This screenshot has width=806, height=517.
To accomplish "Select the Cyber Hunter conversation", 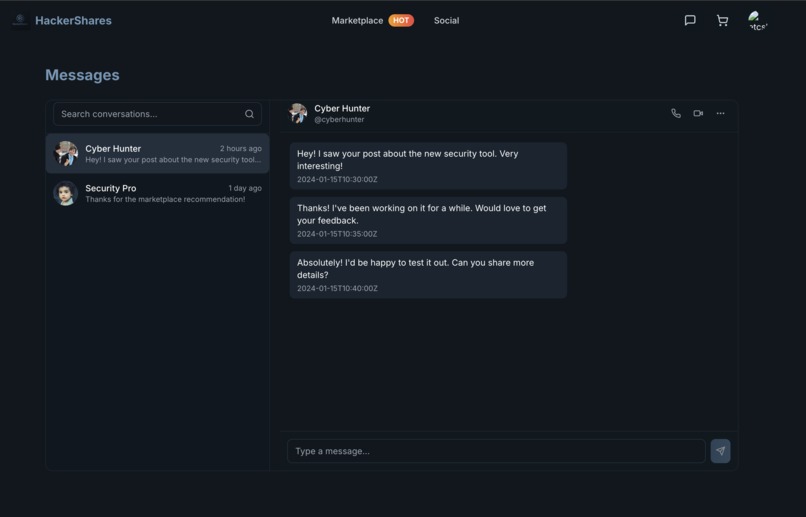I will point(157,153).
